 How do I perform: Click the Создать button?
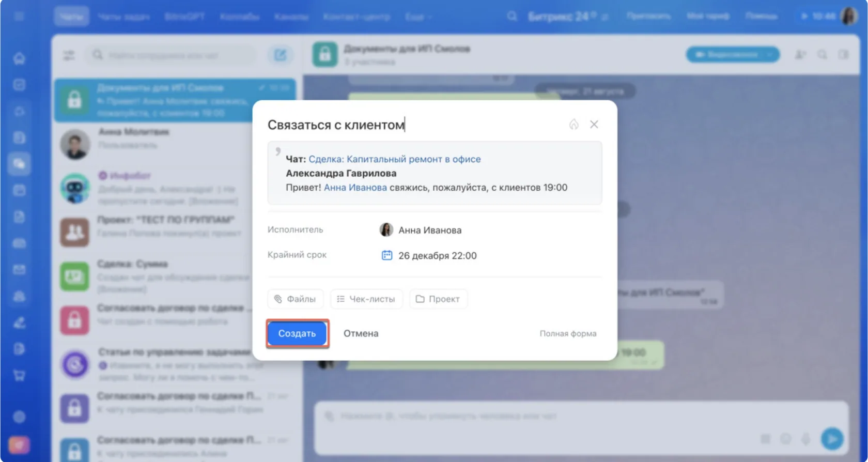pos(297,333)
